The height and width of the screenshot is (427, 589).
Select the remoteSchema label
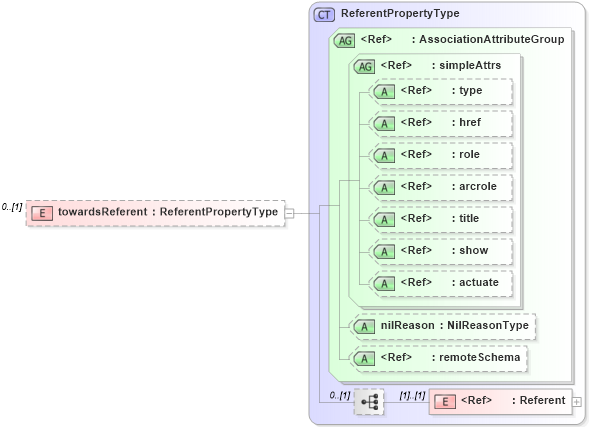pyautogui.click(x=480, y=357)
